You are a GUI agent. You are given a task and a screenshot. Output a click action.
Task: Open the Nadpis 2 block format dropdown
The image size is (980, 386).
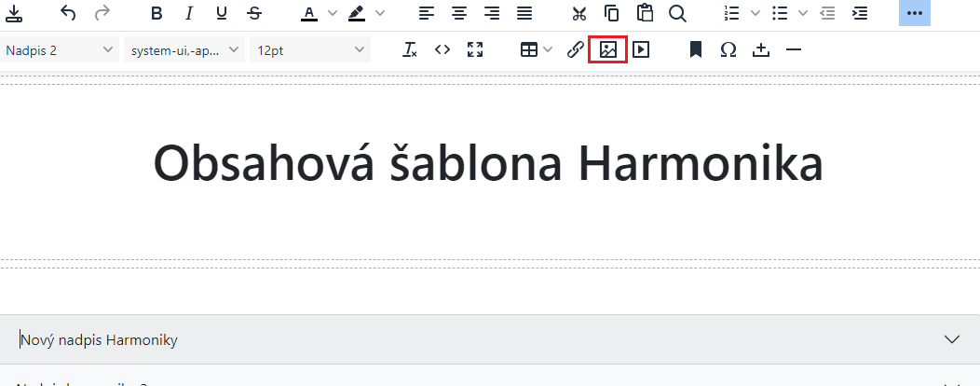click(x=61, y=50)
